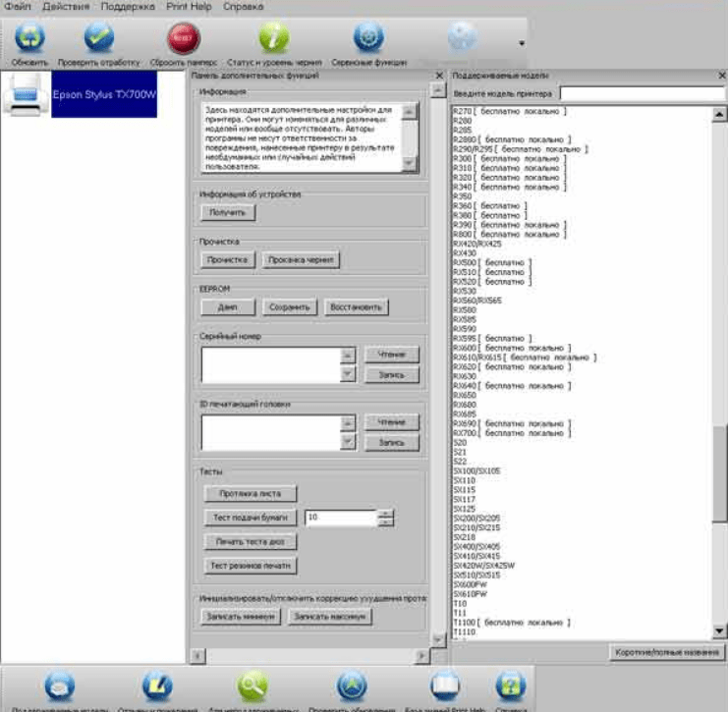The height and width of the screenshot is (712, 728).
Task: Click the red Сбросить памперс reset icon
Action: click(x=184, y=38)
